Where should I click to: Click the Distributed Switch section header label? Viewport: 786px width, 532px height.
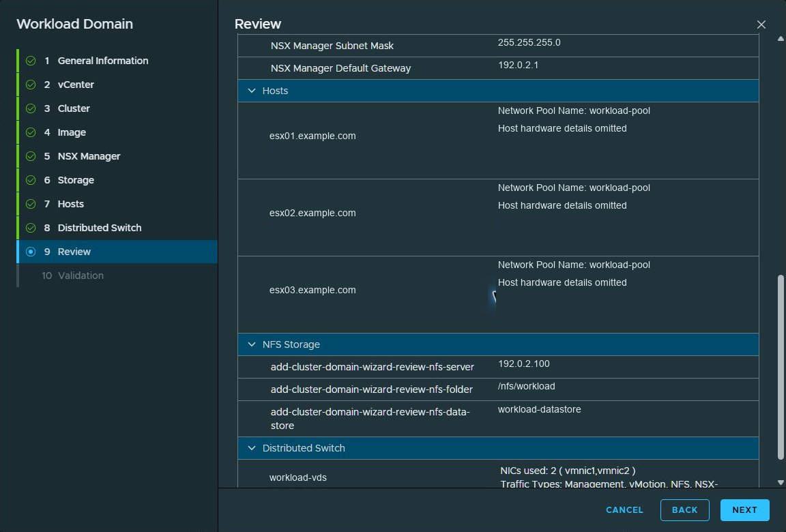click(x=304, y=448)
